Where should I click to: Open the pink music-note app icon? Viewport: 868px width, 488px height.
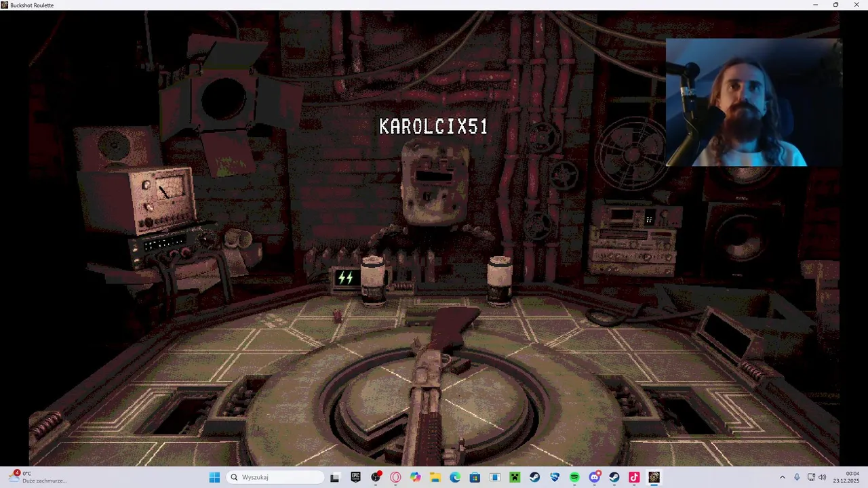[634, 477]
